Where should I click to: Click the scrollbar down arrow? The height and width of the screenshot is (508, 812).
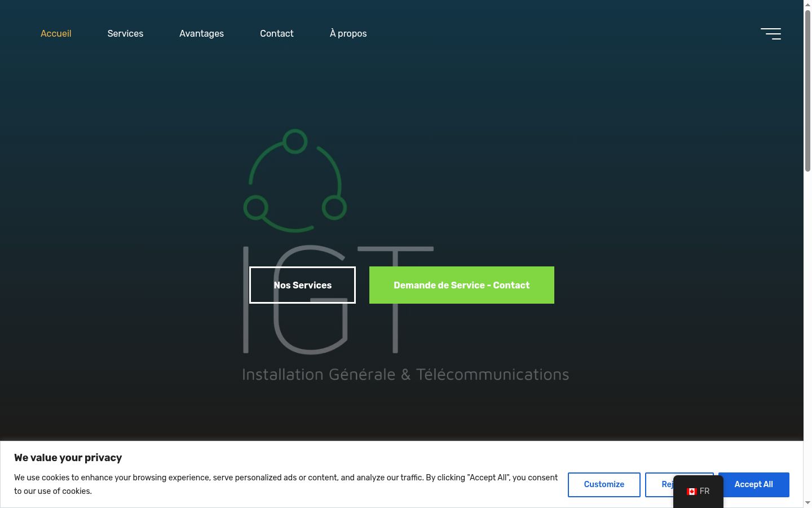807,503
